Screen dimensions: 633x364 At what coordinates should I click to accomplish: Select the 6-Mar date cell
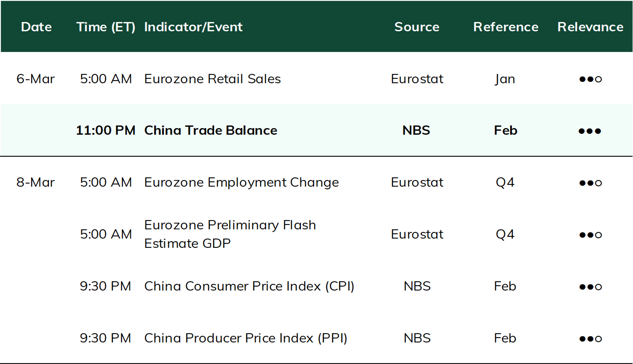coord(36,79)
